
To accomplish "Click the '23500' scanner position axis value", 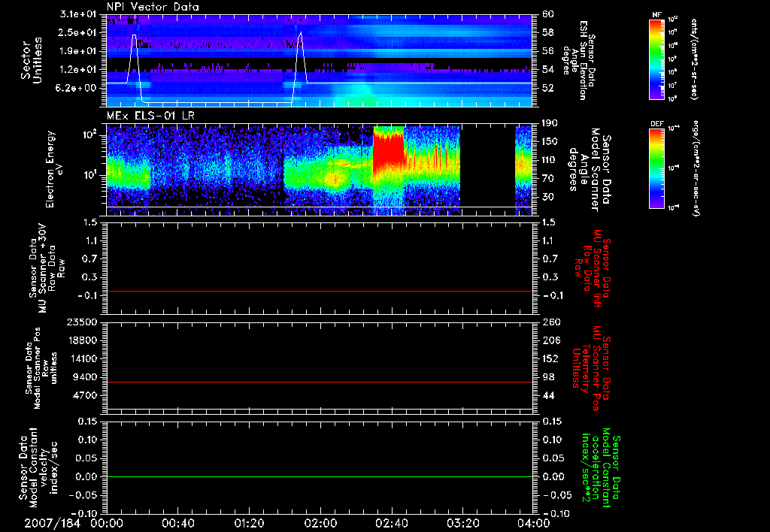I will tap(83, 322).
